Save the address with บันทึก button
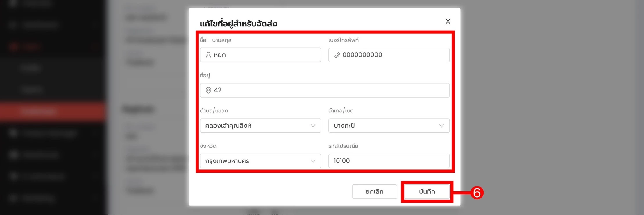 pos(427,192)
